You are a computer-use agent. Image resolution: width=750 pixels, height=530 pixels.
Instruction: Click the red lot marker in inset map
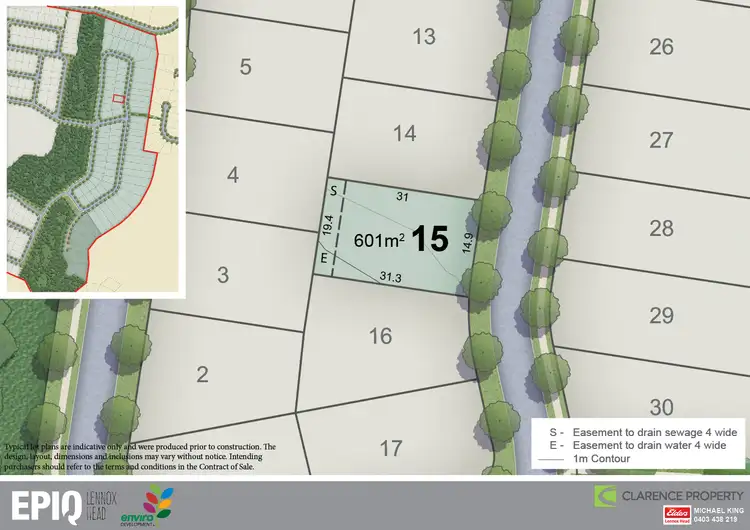click(119, 98)
